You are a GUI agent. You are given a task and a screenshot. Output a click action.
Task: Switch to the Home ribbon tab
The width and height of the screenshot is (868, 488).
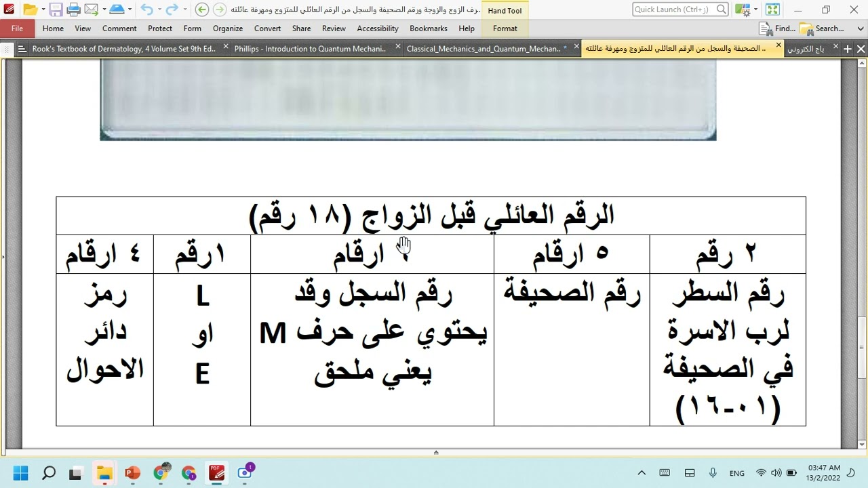(53, 28)
